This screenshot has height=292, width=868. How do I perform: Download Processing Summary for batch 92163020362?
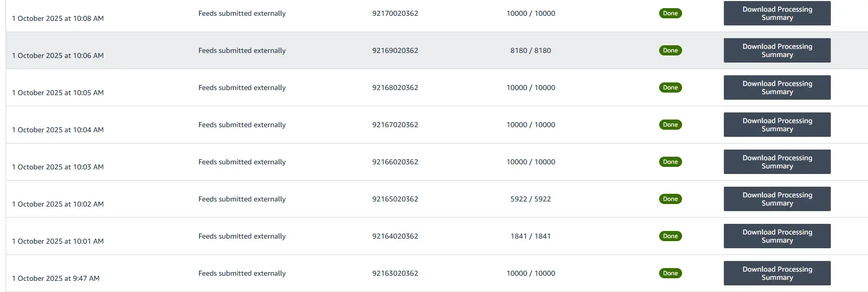point(777,273)
